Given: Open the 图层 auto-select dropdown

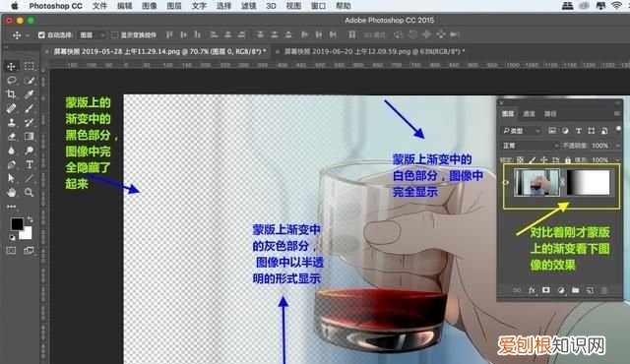Looking at the screenshot, I should [x=92, y=35].
